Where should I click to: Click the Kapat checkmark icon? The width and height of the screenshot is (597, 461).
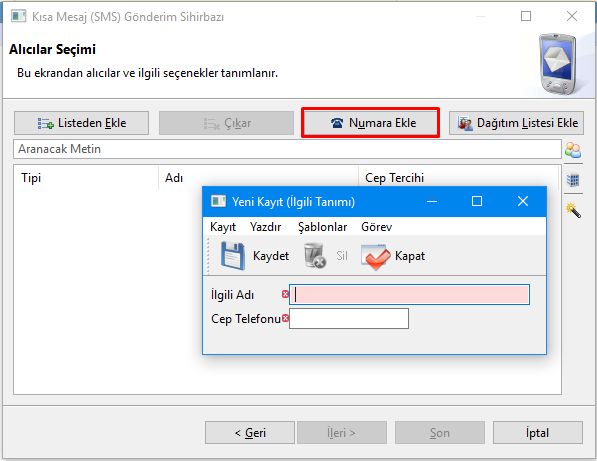click(x=375, y=257)
